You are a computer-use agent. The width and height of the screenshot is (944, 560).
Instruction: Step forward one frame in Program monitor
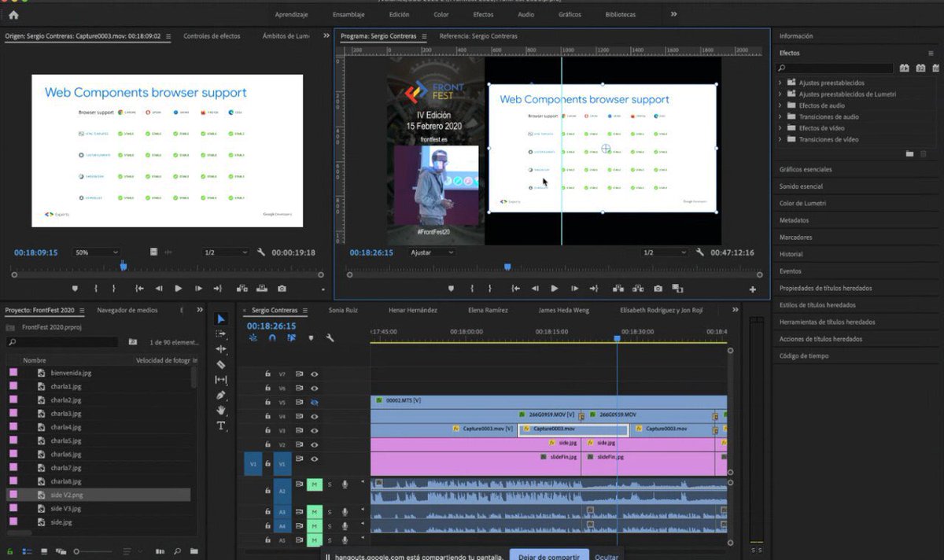click(575, 289)
